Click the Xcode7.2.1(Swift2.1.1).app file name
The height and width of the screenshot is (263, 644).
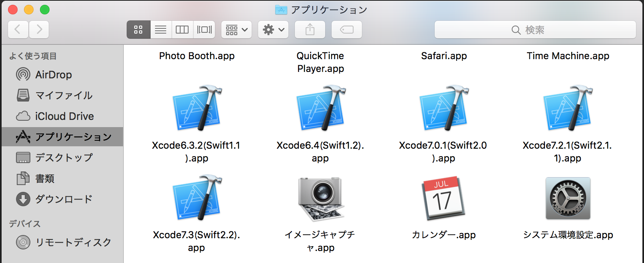[567, 151]
